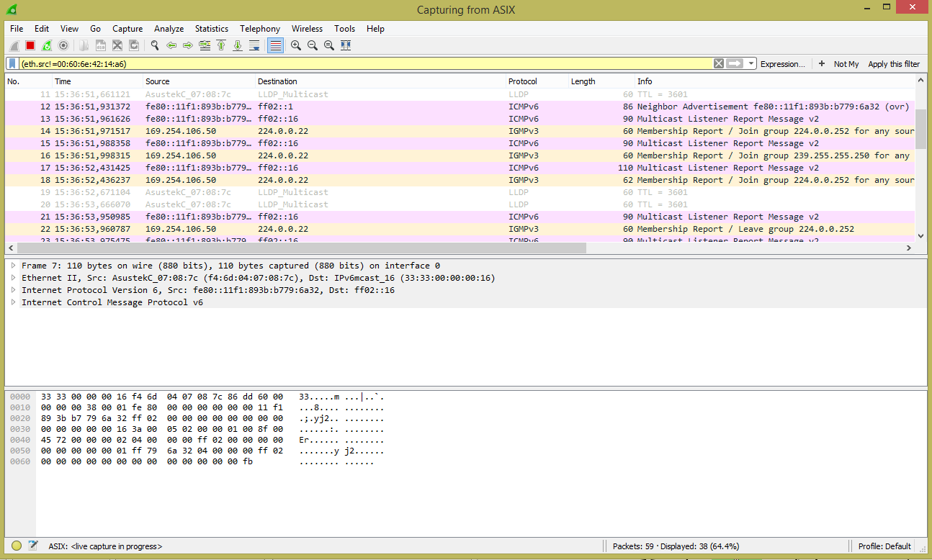Click the expert info circle in status bar
The height and width of the screenshot is (560, 932).
(17, 546)
